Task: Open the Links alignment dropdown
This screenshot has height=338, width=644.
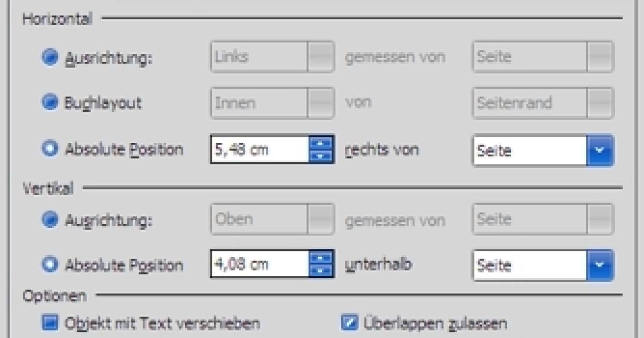Action: (x=321, y=56)
